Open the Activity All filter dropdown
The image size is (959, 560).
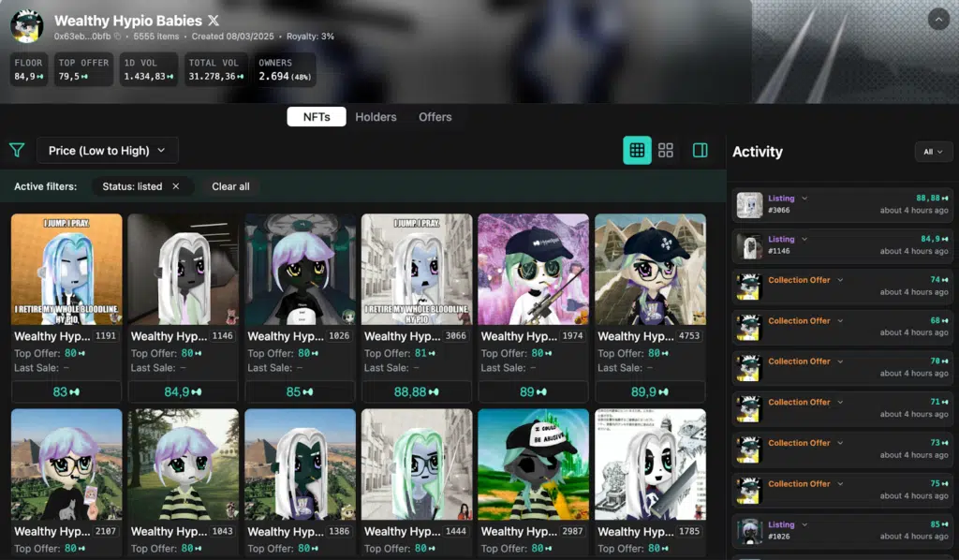click(x=933, y=152)
